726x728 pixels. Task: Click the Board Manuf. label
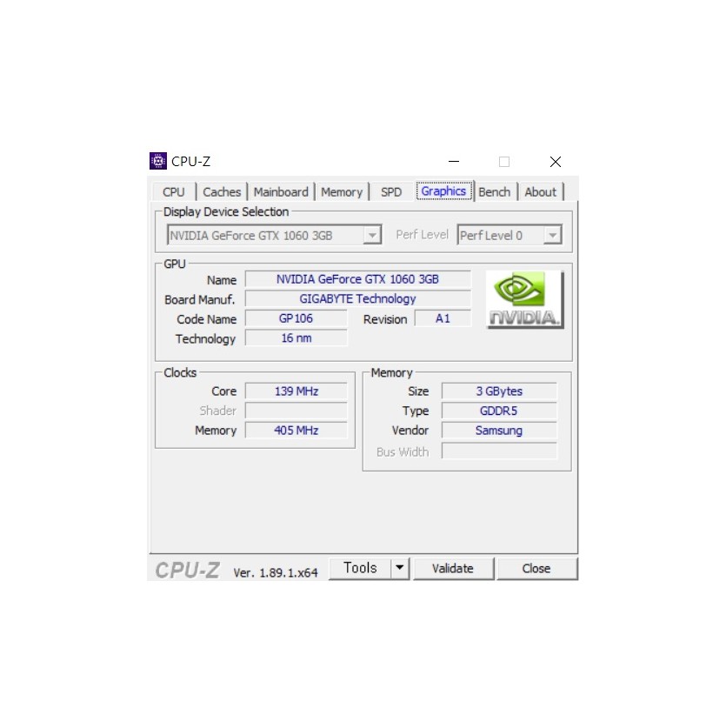tap(200, 299)
